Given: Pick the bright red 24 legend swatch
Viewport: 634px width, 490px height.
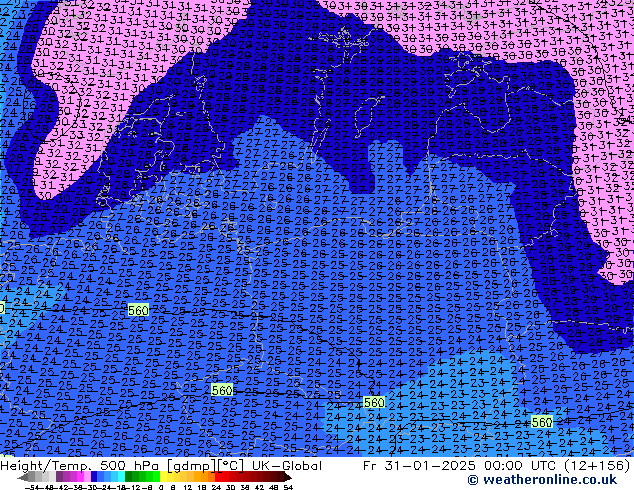Looking at the screenshot, I should tap(218, 477).
